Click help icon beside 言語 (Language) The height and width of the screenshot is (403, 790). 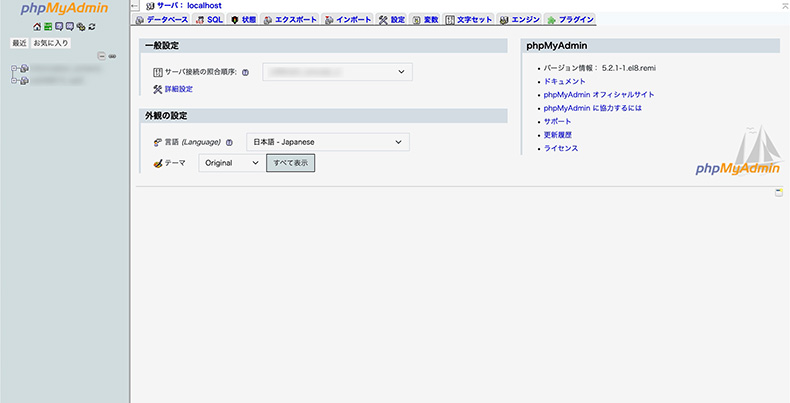pyautogui.click(x=229, y=143)
